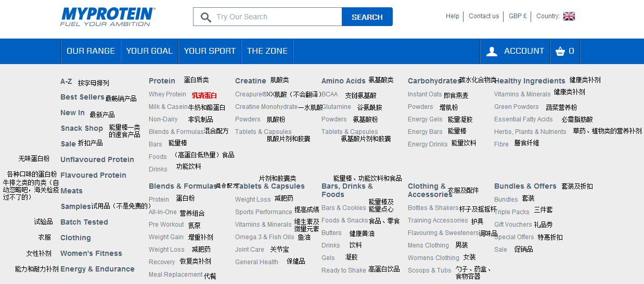Screen dimensions: 644x284
Task: Open Unflavoured Protein category
Action: click(97, 159)
